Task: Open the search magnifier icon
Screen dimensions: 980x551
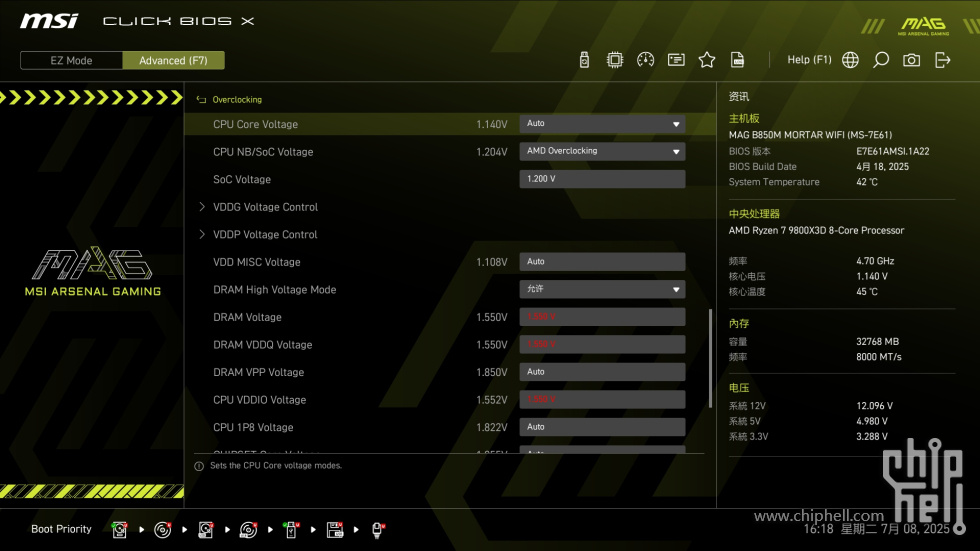Action: point(881,60)
